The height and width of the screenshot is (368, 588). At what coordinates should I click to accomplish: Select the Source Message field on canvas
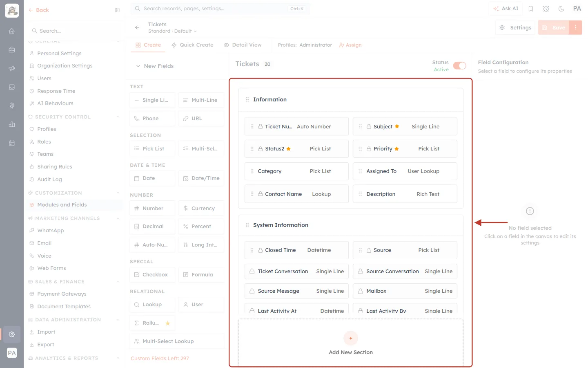point(296,291)
